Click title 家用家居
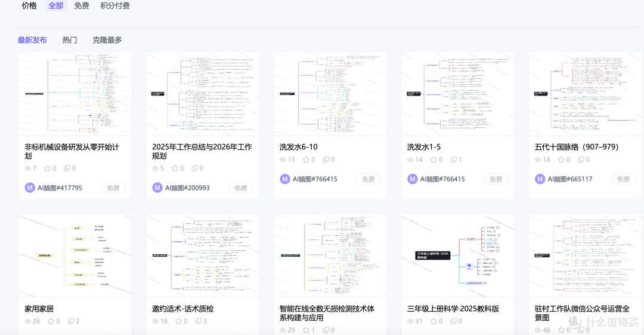644x335 pixels. pos(39,309)
